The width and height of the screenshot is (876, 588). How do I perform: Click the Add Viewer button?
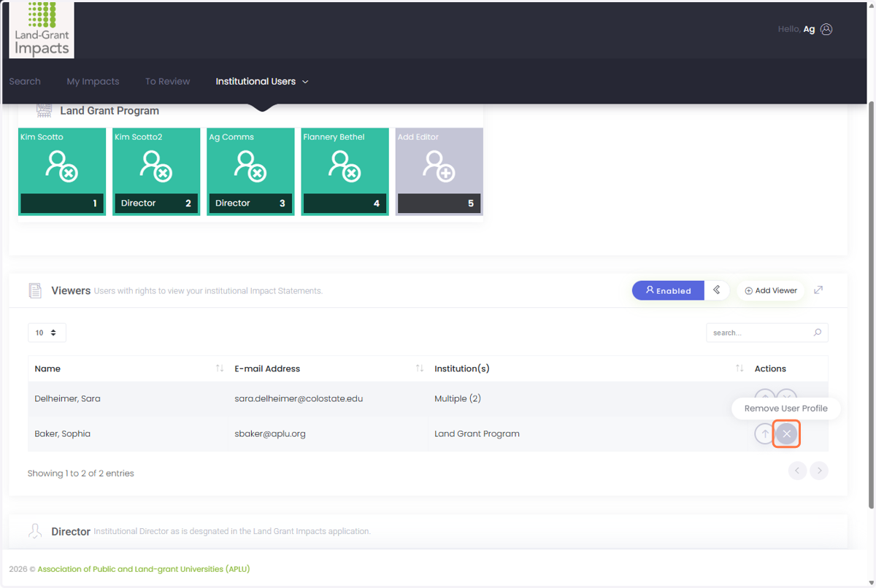coord(770,290)
